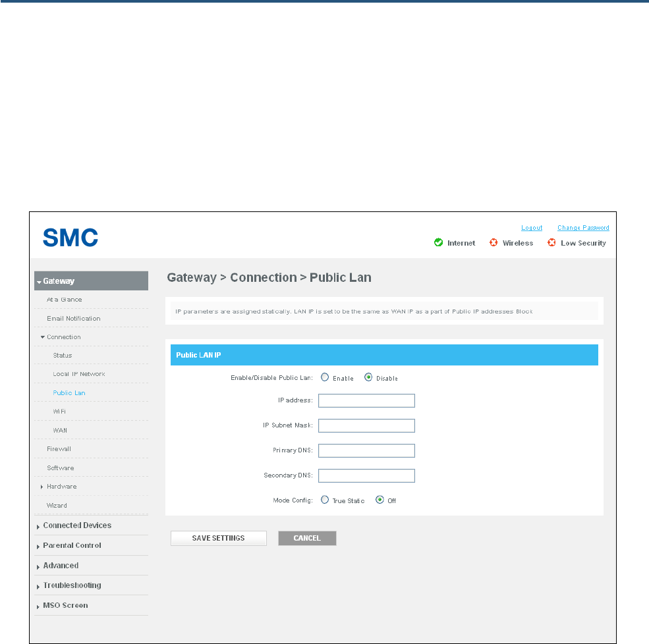Click the Cancel button
Viewport: 649px width, 644px height.
tap(307, 538)
